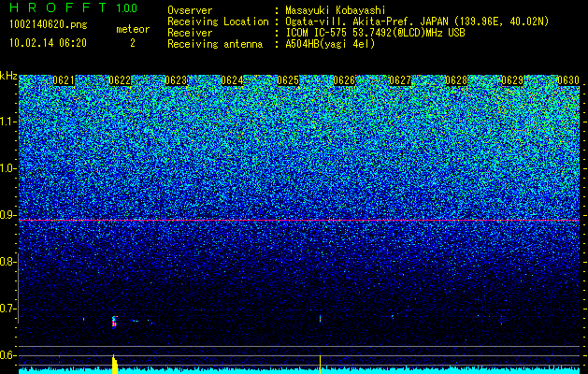Viewport: 588px width, 374px height.
Task: Click the 0.6 kHz axis label
Action: [7, 355]
